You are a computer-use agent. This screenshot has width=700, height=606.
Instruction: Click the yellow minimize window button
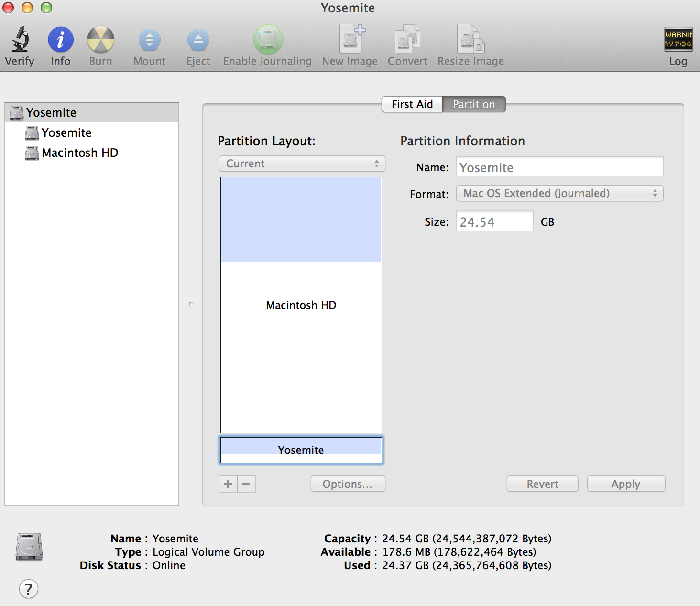pyautogui.click(x=27, y=8)
